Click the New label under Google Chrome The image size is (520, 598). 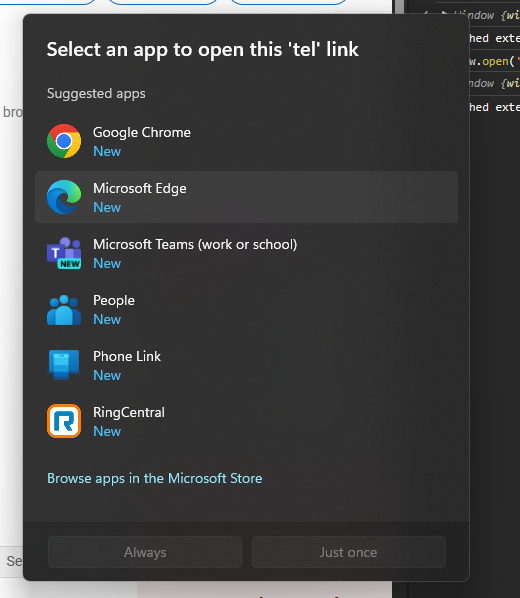(107, 151)
